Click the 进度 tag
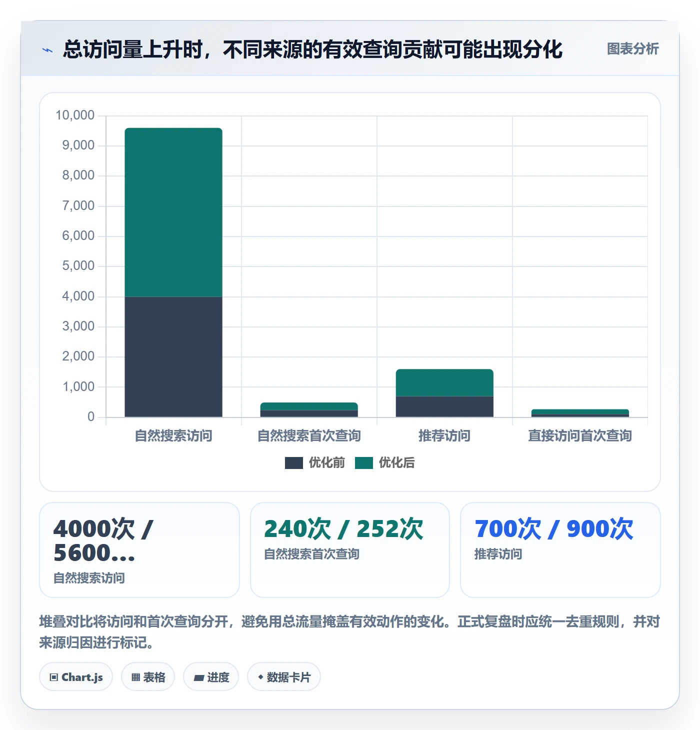The image size is (700, 730). coord(211,677)
